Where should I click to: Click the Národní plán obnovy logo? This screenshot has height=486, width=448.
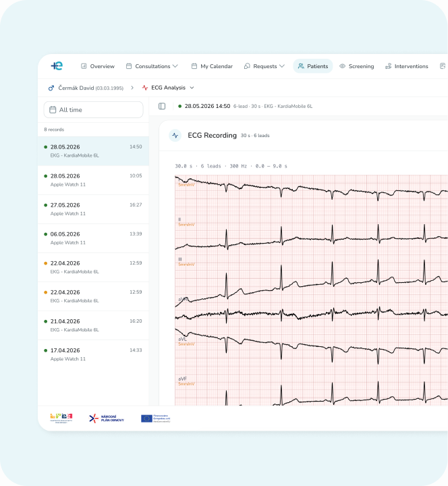[107, 418]
